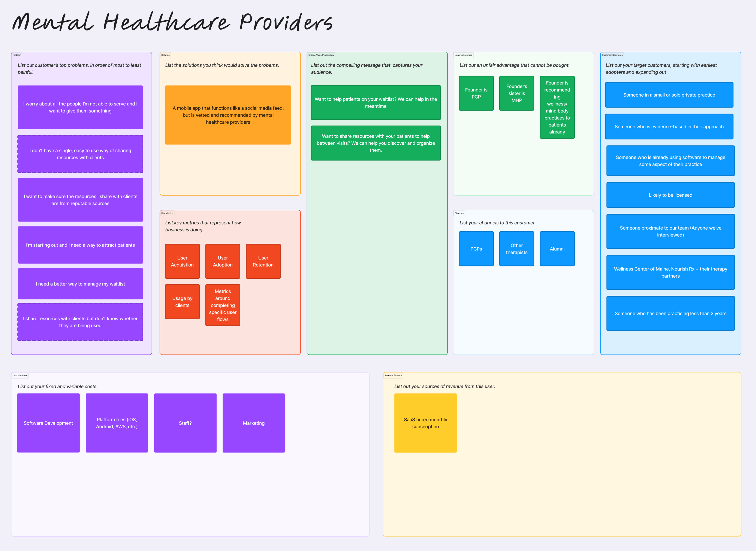Select the 'Marketing' cost sticky
The image size is (756, 551).
point(254,423)
